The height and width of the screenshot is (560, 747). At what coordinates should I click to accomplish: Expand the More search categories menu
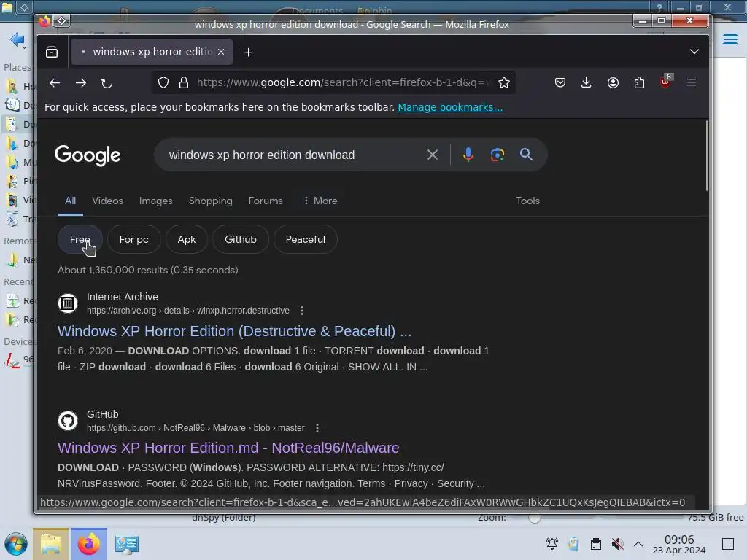(x=321, y=201)
